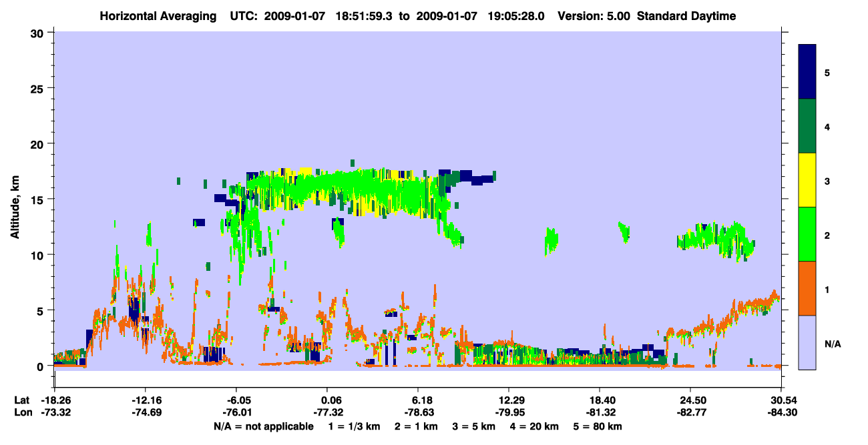
Task: Click the 'N/A = not applicable' footnote
Action: (263, 426)
